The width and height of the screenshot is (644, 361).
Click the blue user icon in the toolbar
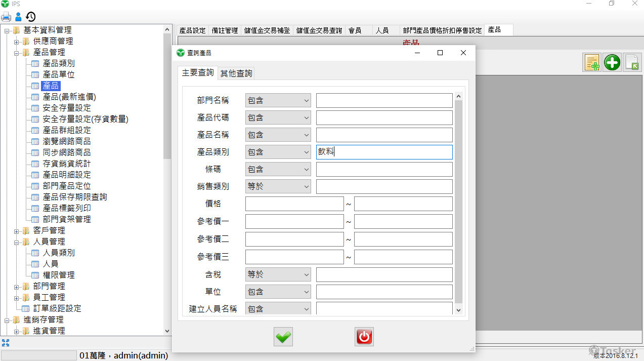18,17
